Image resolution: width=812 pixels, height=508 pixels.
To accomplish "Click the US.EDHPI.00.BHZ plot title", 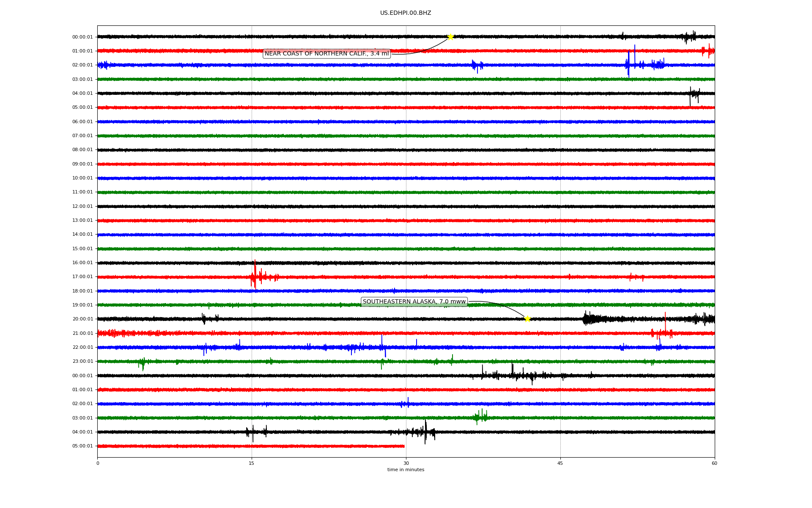I will click(406, 13).
